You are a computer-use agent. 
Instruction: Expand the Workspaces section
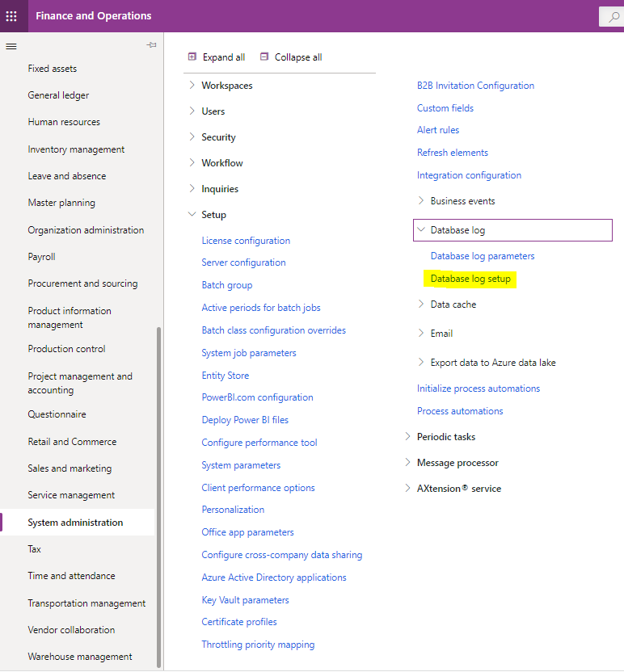click(x=192, y=85)
